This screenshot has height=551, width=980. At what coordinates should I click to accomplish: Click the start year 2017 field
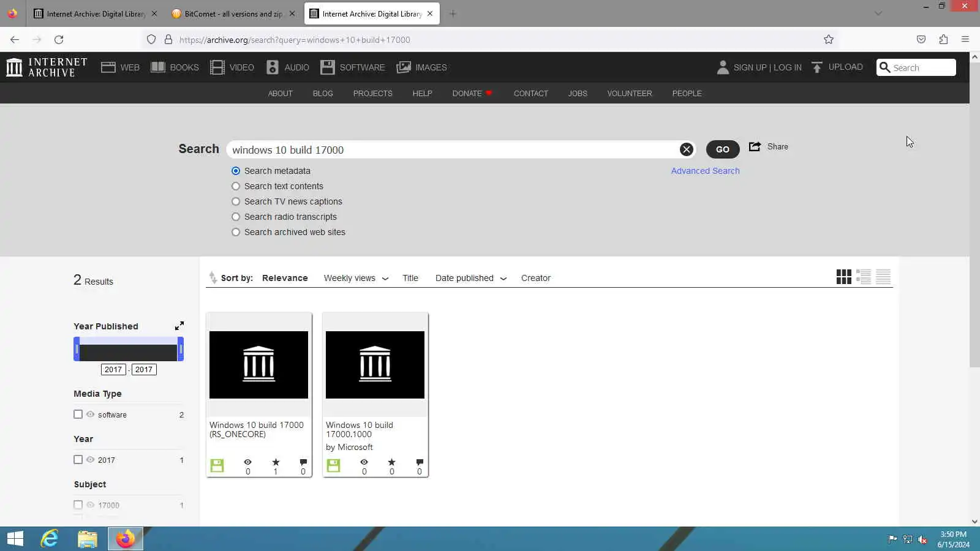113,370
